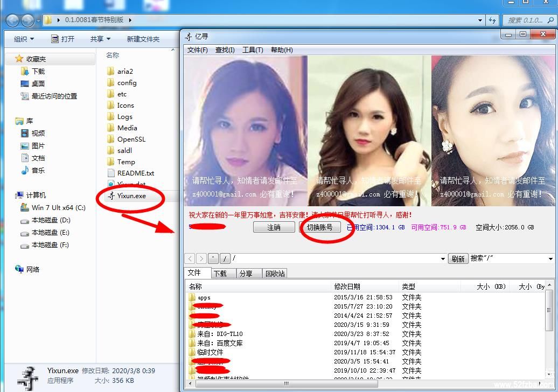Open the 视频 library

click(x=33, y=134)
